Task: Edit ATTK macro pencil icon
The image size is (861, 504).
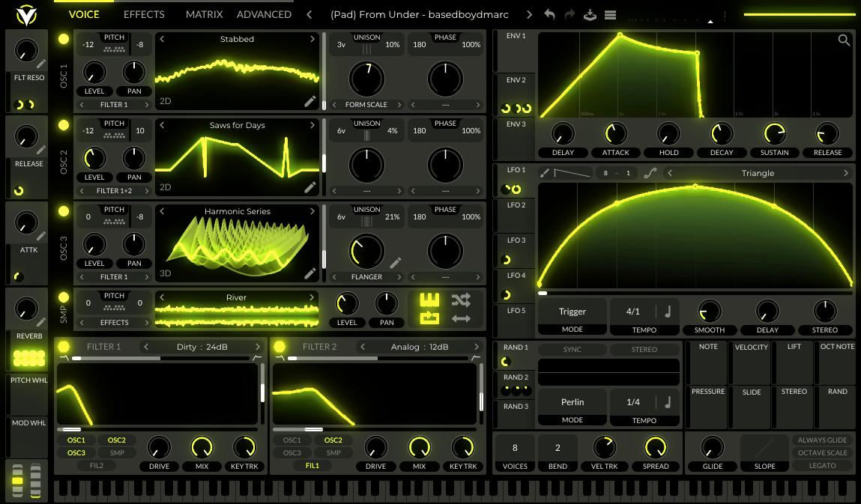Action: tap(40, 236)
